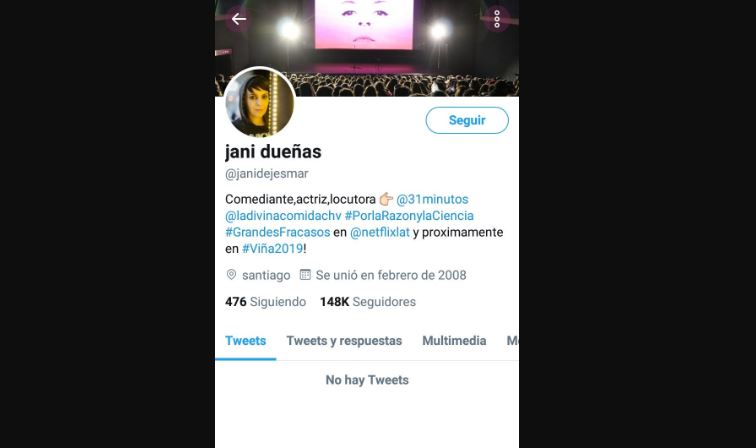Open the Tweets y respuestas tab

[x=344, y=341]
